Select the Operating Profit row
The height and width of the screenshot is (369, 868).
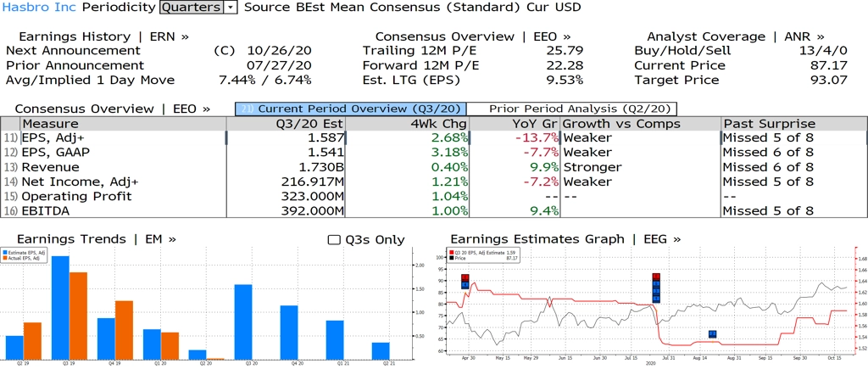point(434,196)
